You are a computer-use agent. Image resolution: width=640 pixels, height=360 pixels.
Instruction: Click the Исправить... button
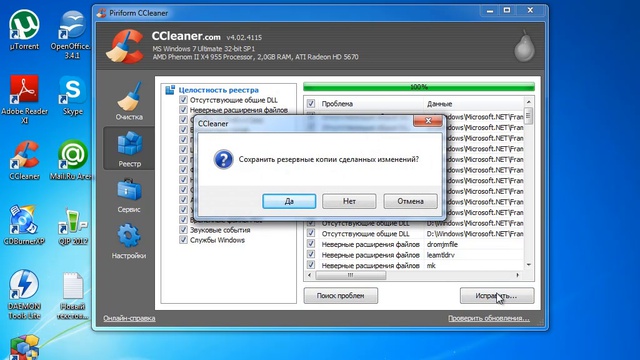coord(497,296)
